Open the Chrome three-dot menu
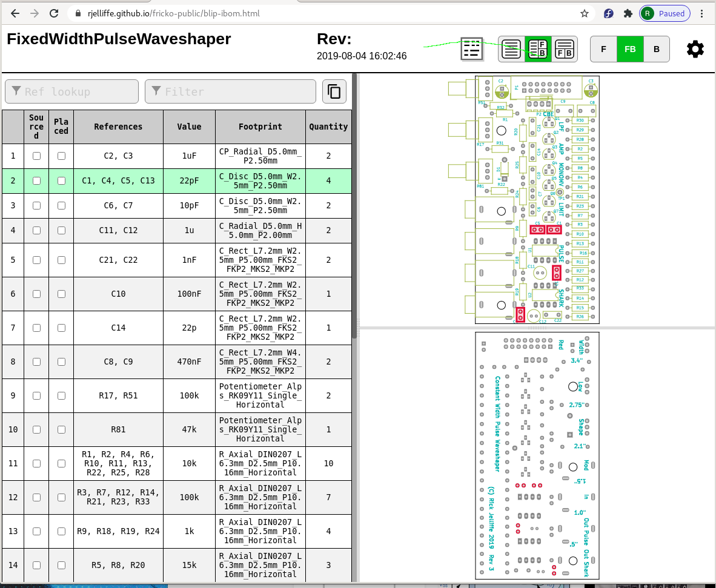Screen dimensions: 716x588 tap(702, 13)
